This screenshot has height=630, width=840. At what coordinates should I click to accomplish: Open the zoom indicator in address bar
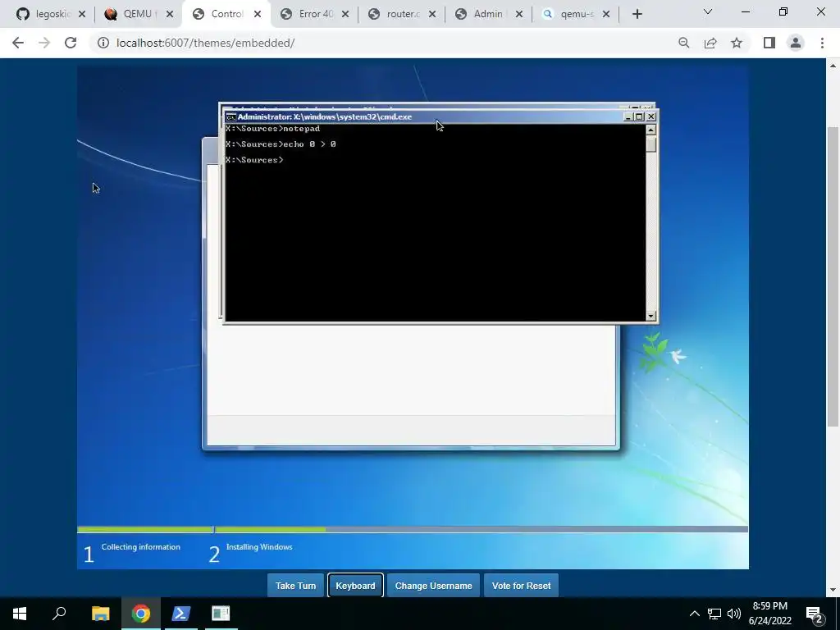pos(683,43)
